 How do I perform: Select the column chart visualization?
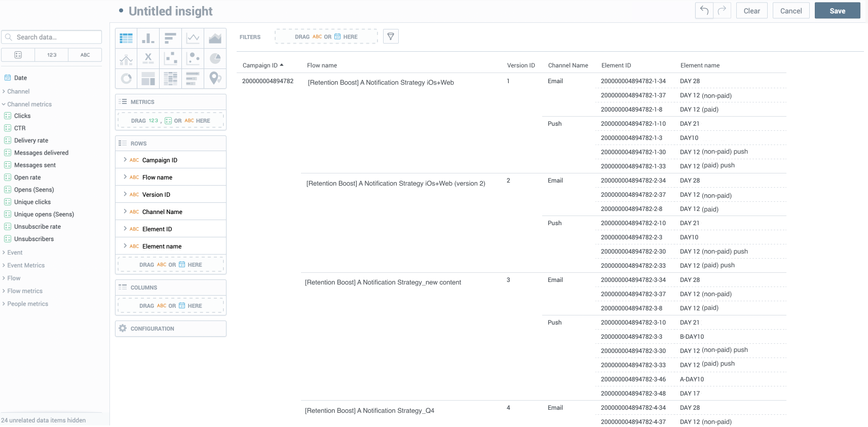pos(148,38)
